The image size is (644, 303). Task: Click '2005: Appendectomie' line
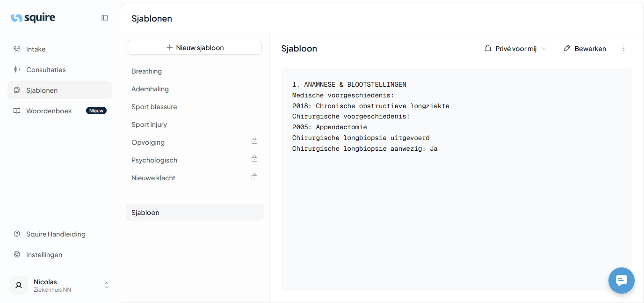tap(330, 127)
